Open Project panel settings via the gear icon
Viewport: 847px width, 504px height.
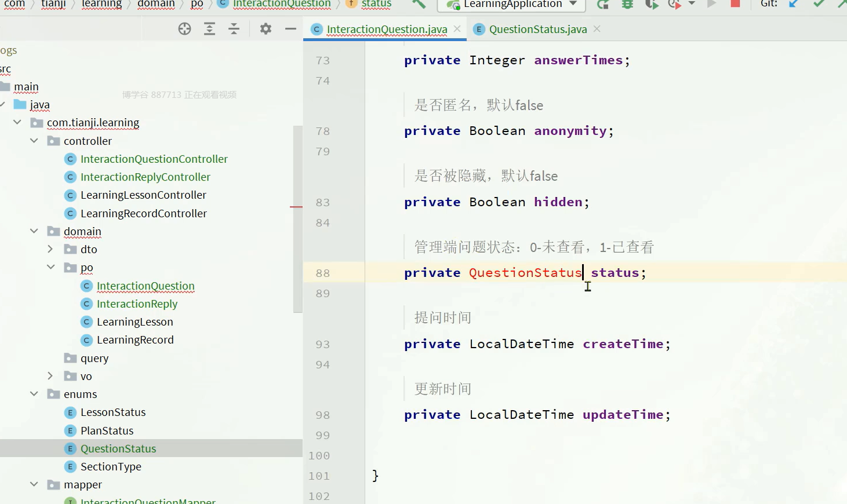pos(266,29)
